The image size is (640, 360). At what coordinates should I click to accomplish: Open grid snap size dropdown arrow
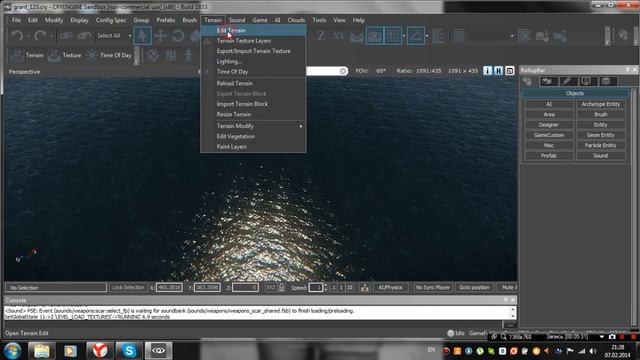point(404,36)
